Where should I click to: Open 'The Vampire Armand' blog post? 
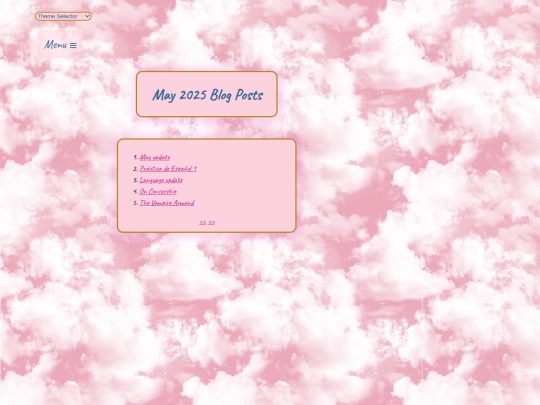pyautogui.click(x=167, y=203)
